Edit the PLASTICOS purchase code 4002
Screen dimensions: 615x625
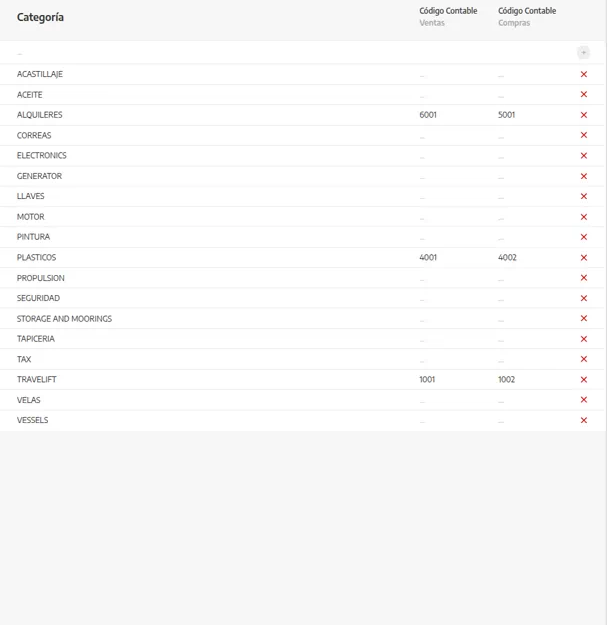click(x=507, y=257)
